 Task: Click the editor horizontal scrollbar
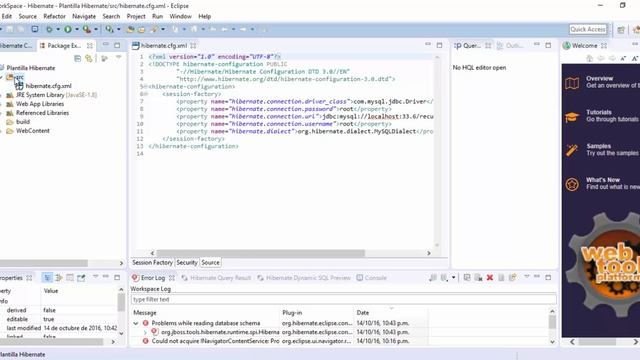click(x=260, y=253)
